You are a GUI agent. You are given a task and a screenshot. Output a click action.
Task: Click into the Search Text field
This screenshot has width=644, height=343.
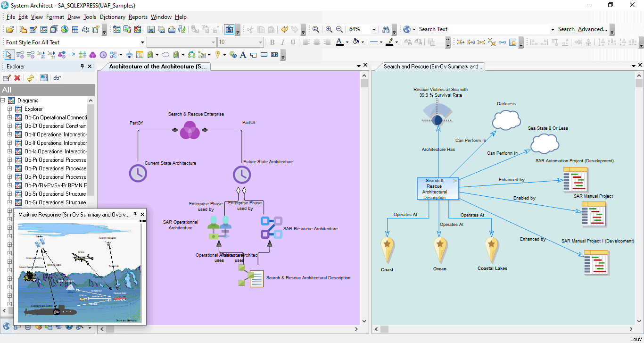(x=483, y=29)
